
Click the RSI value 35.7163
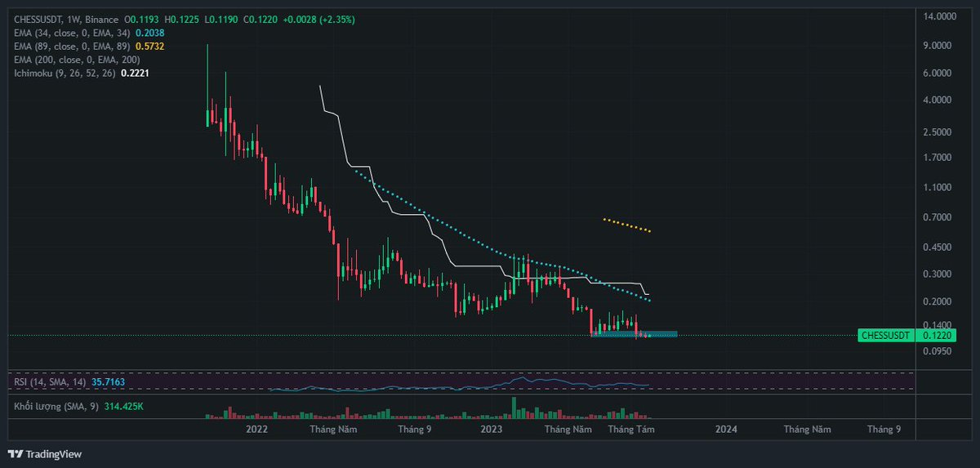108,381
